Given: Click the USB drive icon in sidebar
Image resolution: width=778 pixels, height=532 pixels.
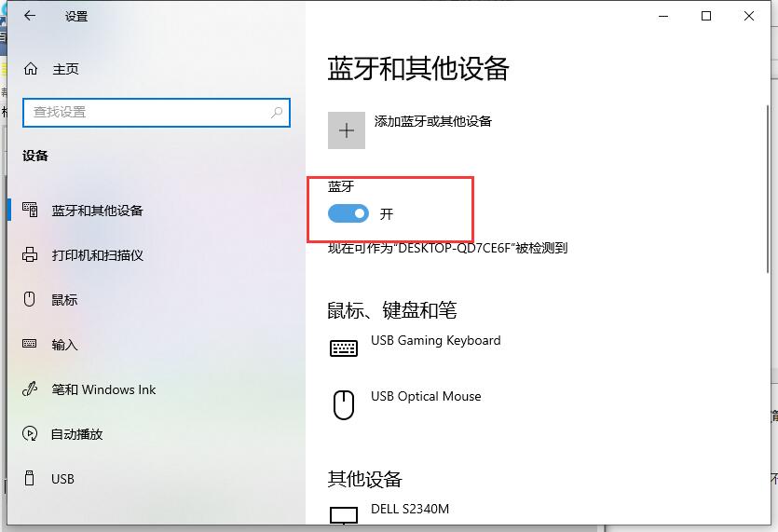Looking at the screenshot, I should tap(30, 478).
